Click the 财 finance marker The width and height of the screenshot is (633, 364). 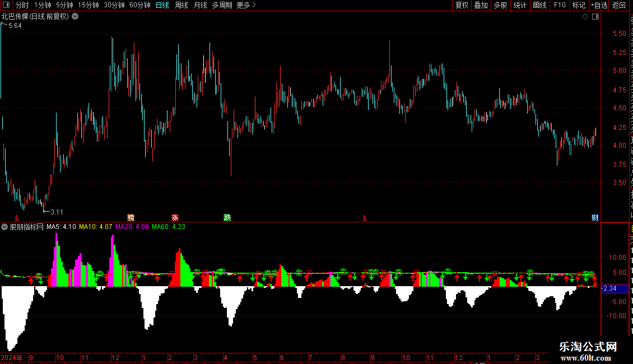click(x=595, y=218)
